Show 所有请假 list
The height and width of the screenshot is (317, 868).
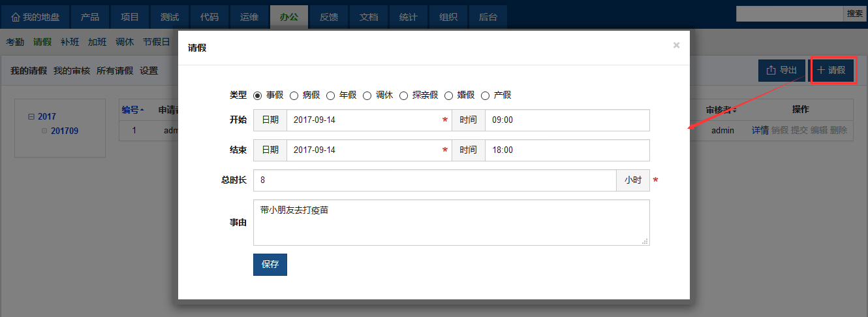tap(115, 71)
